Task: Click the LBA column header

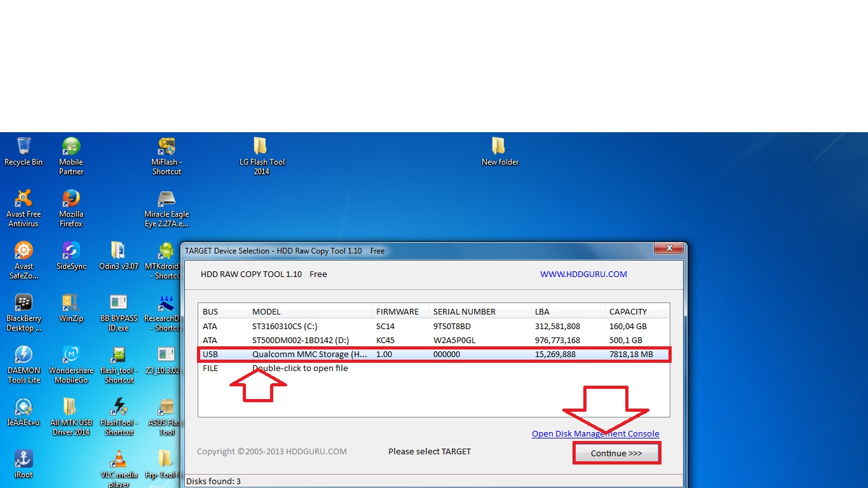Action: click(x=568, y=311)
